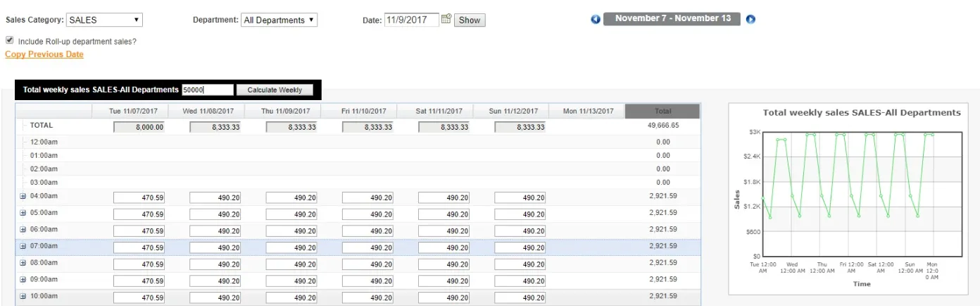Edit Saturday 08:00am sales field
980x306 pixels.
(444, 264)
